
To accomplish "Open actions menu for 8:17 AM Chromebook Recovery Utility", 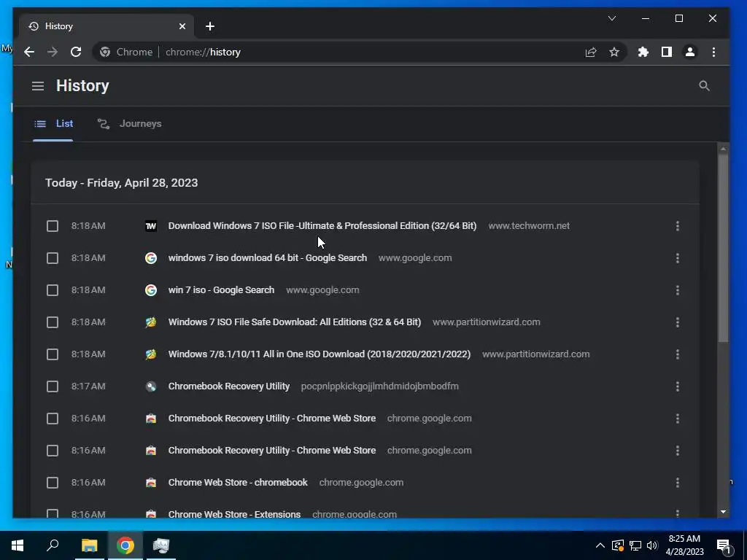I will (x=678, y=386).
